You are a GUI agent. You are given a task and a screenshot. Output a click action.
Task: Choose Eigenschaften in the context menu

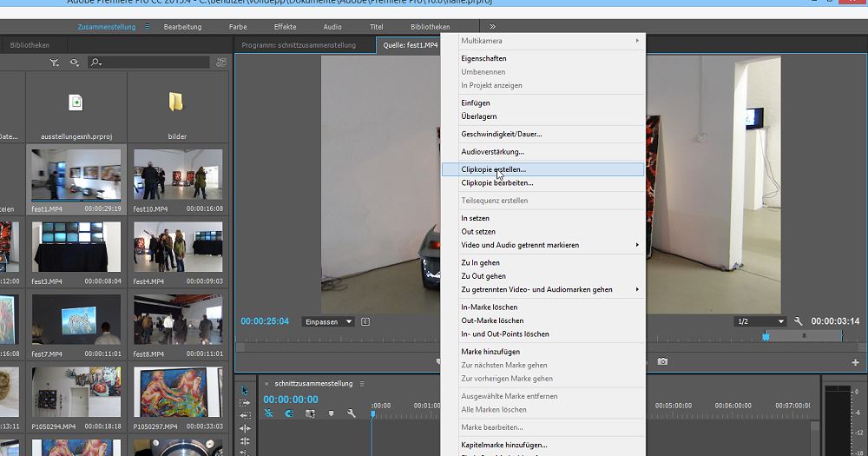pyautogui.click(x=543, y=58)
